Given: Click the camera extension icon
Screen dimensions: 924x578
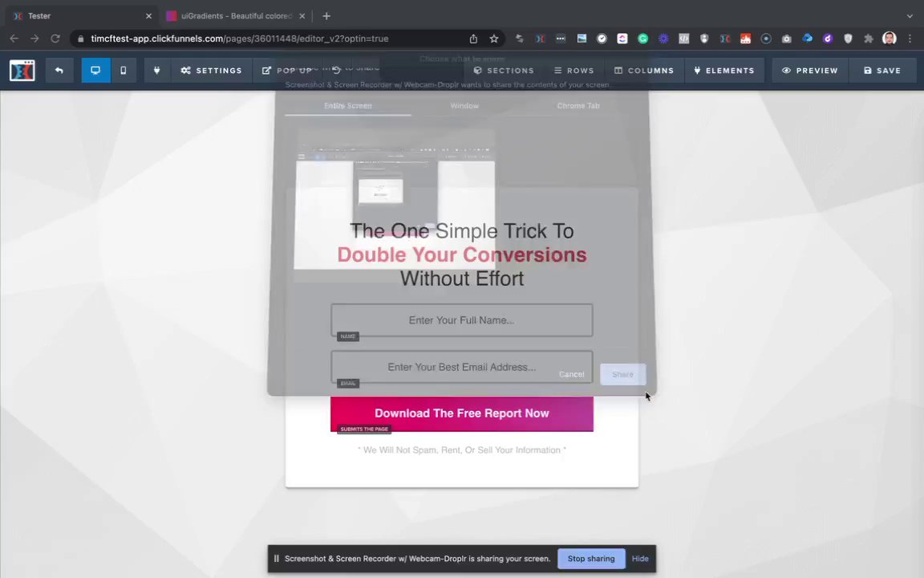Looking at the screenshot, I should pos(787,39).
